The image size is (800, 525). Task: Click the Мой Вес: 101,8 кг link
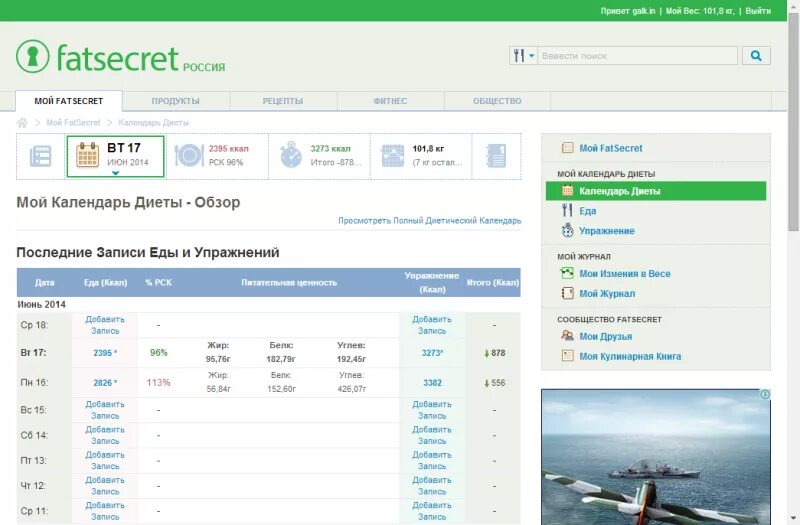point(700,11)
